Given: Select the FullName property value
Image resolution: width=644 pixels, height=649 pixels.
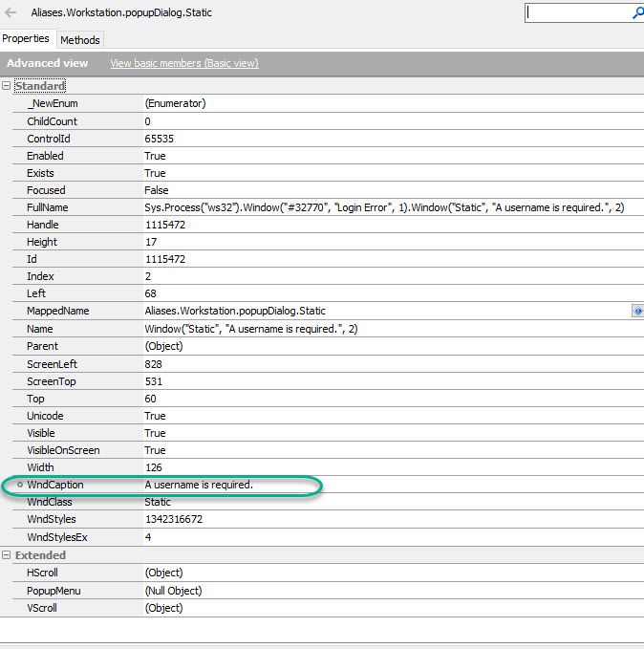Looking at the screenshot, I should [x=384, y=207].
